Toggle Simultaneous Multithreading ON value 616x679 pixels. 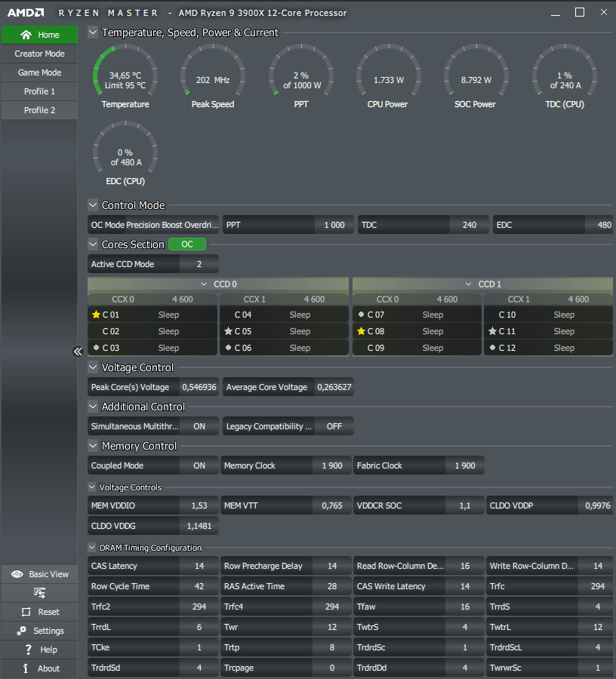click(199, 426)
